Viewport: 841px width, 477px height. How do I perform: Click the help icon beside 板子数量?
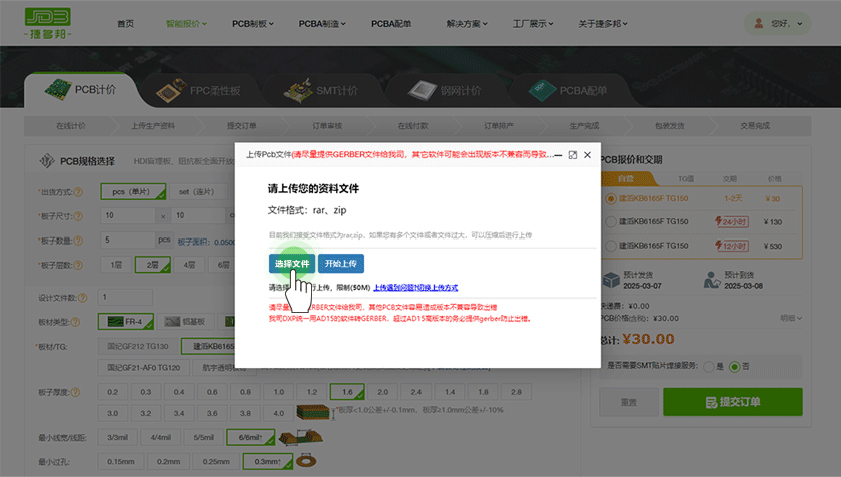click(78, 241)
